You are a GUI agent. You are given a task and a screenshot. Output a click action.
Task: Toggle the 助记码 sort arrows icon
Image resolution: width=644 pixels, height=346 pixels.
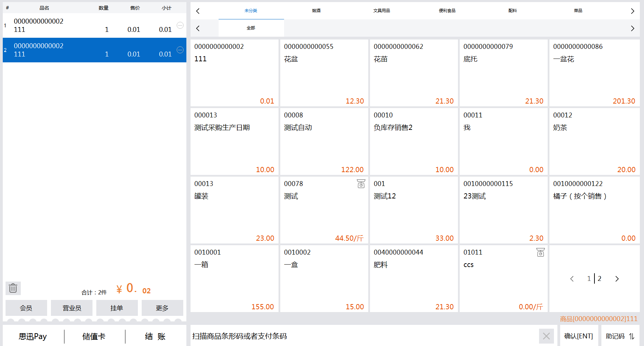pos(632,336)
